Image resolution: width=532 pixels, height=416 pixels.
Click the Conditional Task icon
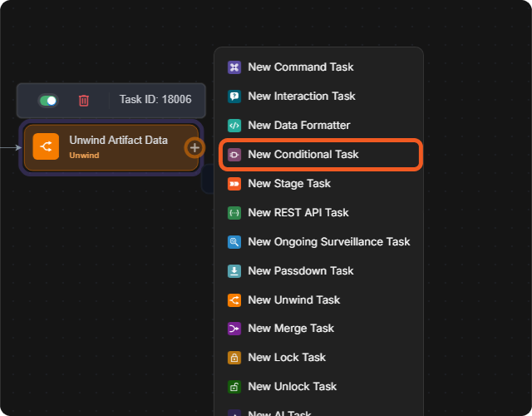[234, 155]
